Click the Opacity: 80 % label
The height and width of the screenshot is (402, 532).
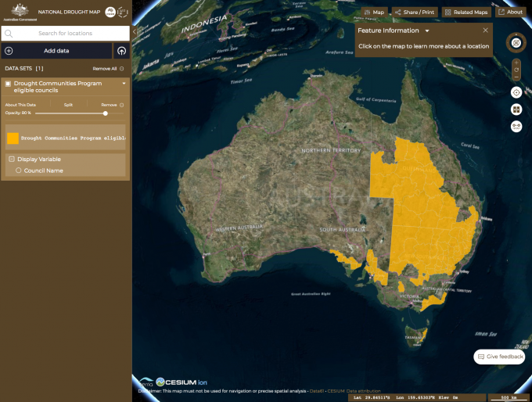[x=18, y=113]
